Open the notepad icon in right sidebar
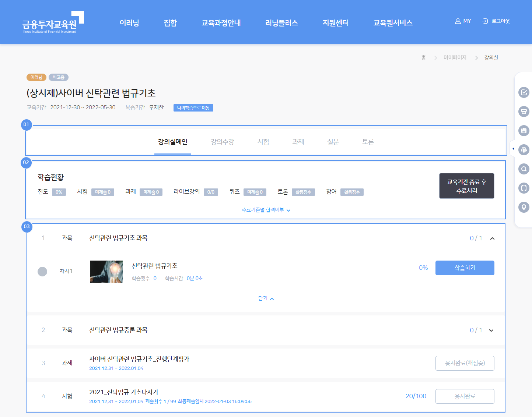 [x=524, y=131]
